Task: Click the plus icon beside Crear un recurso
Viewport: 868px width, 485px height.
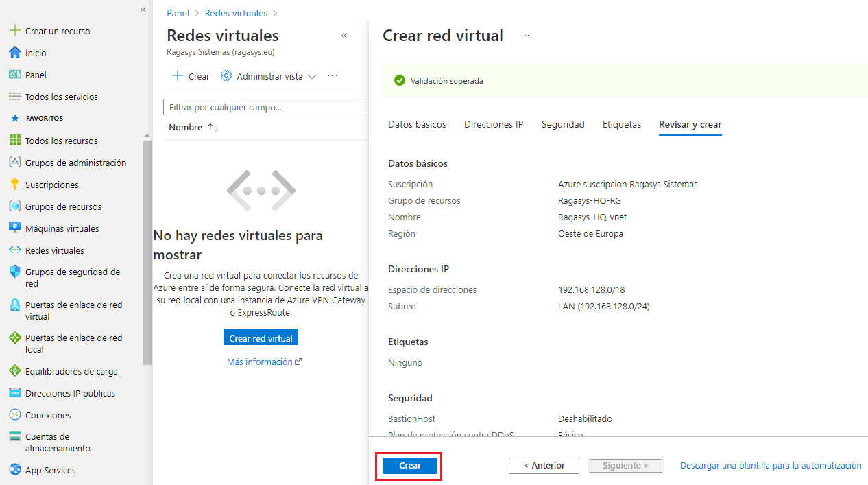Action: [x=14, y=31]
